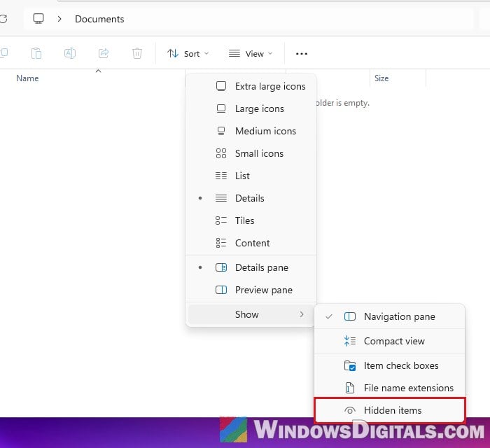Open the Sort dropdown
This screenshot has width=490, height=448.
point(188,54)
